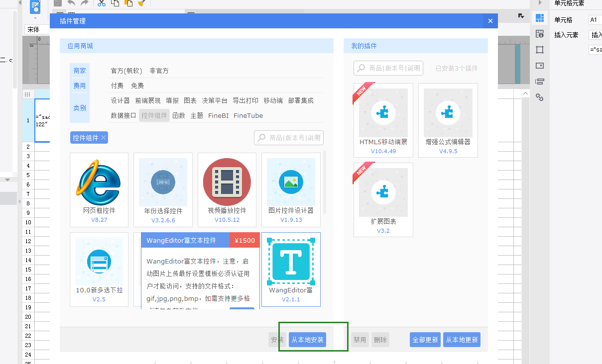Select installed 增强公式编辑器 plugin

(x=448, y=120)
